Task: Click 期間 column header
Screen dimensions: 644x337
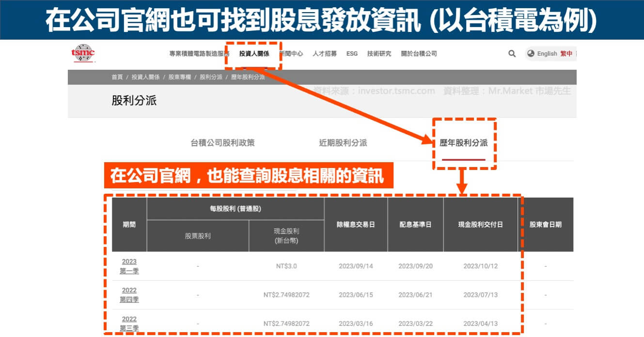Action: pos(129,225)
